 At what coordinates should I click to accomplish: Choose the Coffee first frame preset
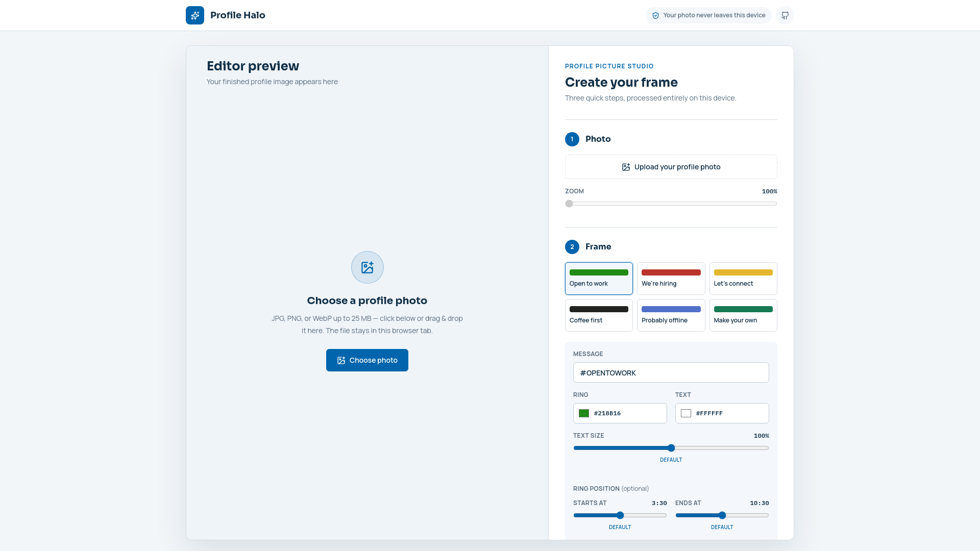(x=599, y=315)
